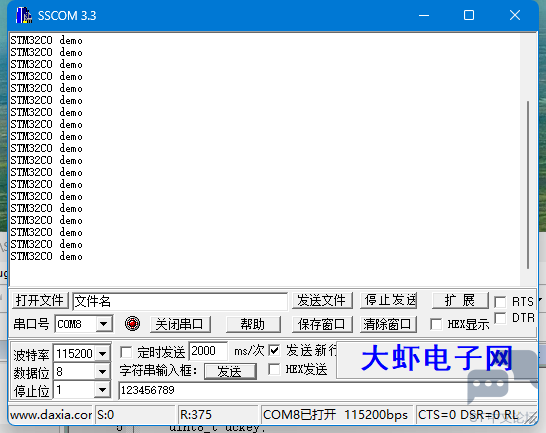Close the SSCOM 3.3 window
Image resolution: width=546 pixels, height=433 pixels.
pyautogui.click(x=515, y=15)
